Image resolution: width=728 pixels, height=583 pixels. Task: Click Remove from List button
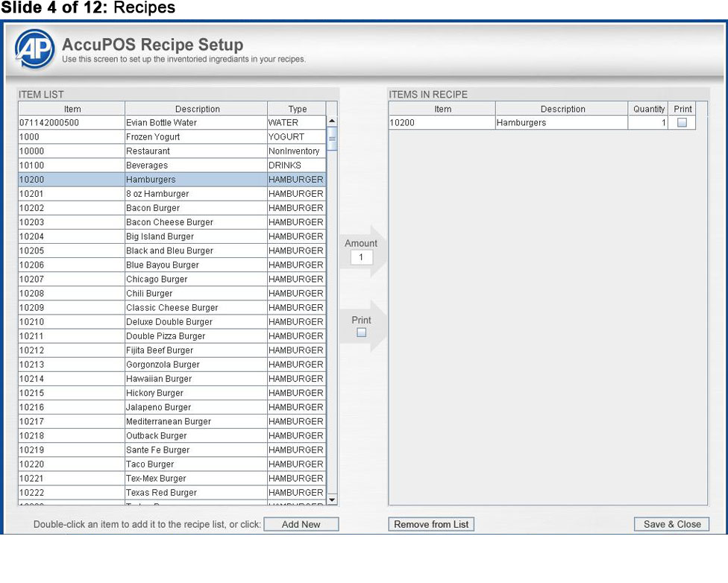431,524
